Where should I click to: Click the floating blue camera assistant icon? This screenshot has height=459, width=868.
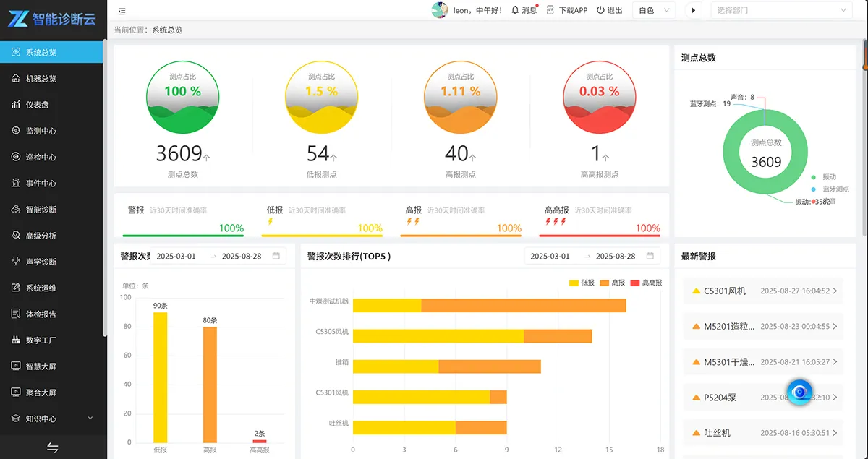[x=799, y=392]
